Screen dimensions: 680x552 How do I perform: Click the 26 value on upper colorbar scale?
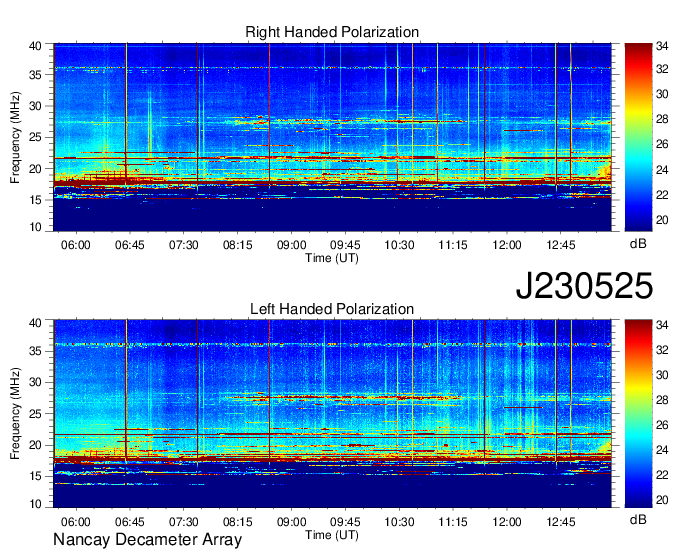662,144
